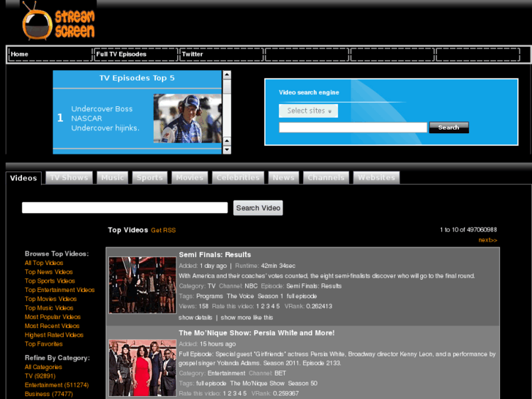
Task: Focus the Search Video input field
Action: [x=125, y=208]
